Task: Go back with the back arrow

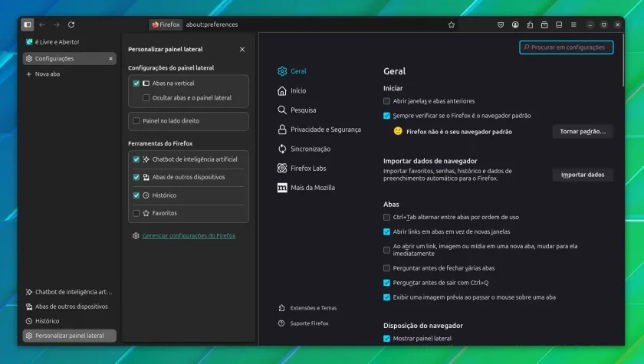Action: point(42,25)
